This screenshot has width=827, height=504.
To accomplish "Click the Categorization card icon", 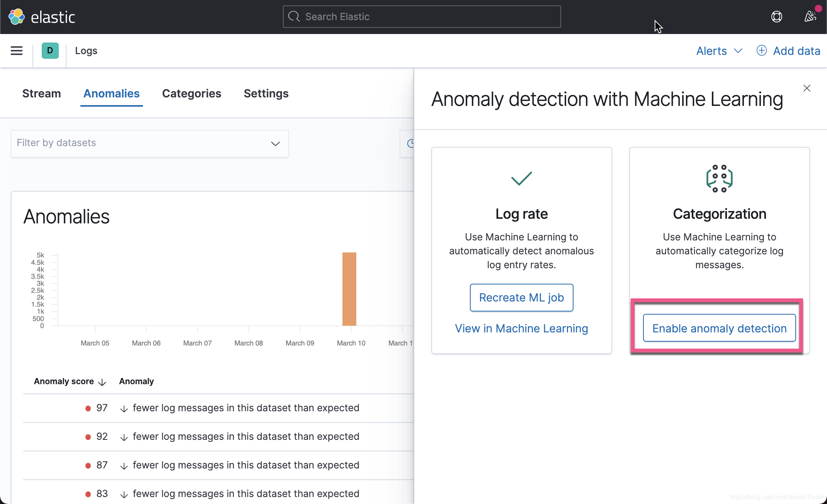I will 719,178.
